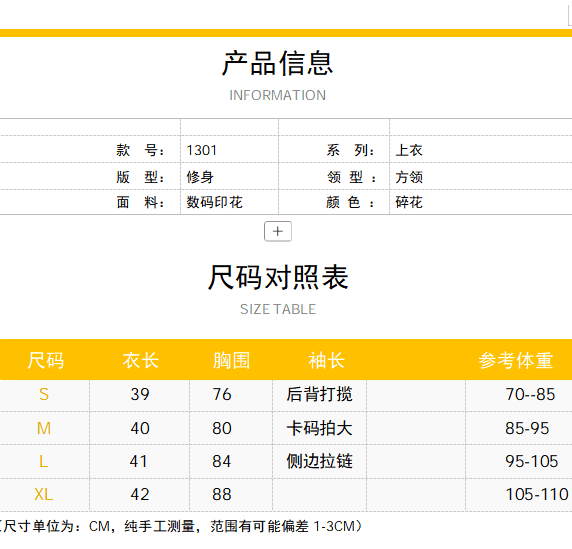Select the 产品信息 heading text
The height and width of the screenshot is (549, 572).
tap(278, 63)
